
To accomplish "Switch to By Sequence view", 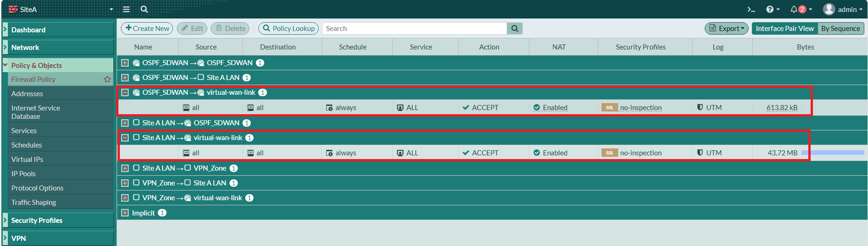I will pos(841,29).
